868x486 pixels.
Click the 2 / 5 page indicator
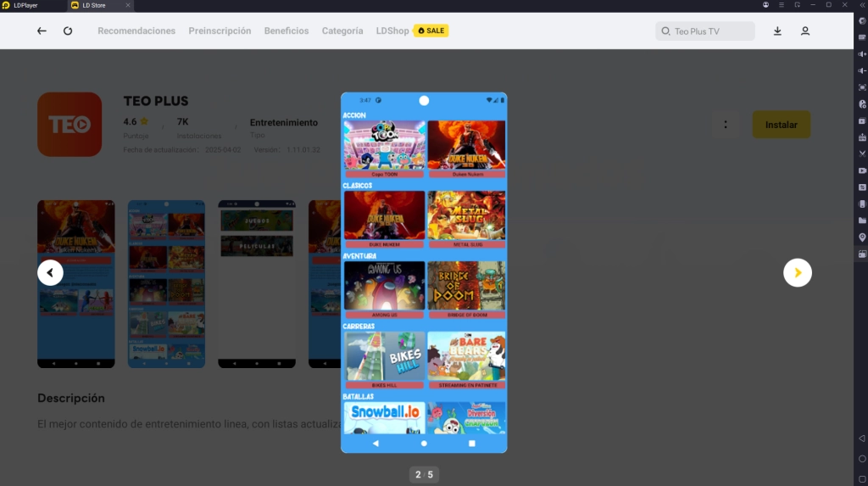pyautogui.click(x=424, y=474)
